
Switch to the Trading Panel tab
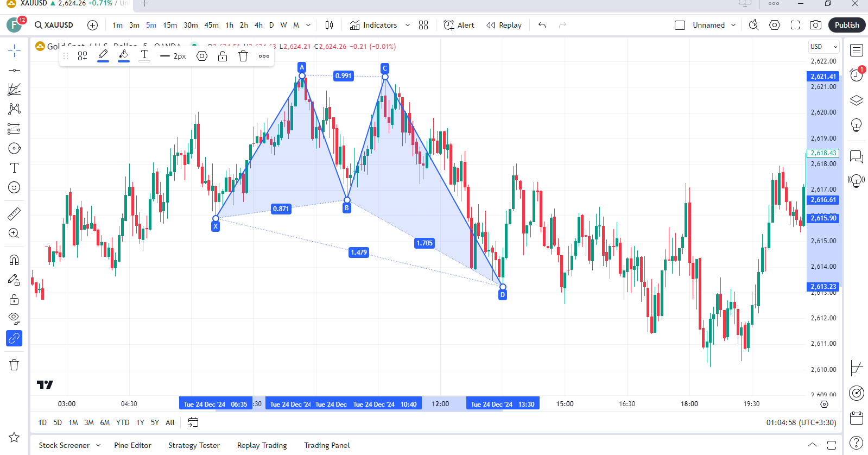coord(327,445)
